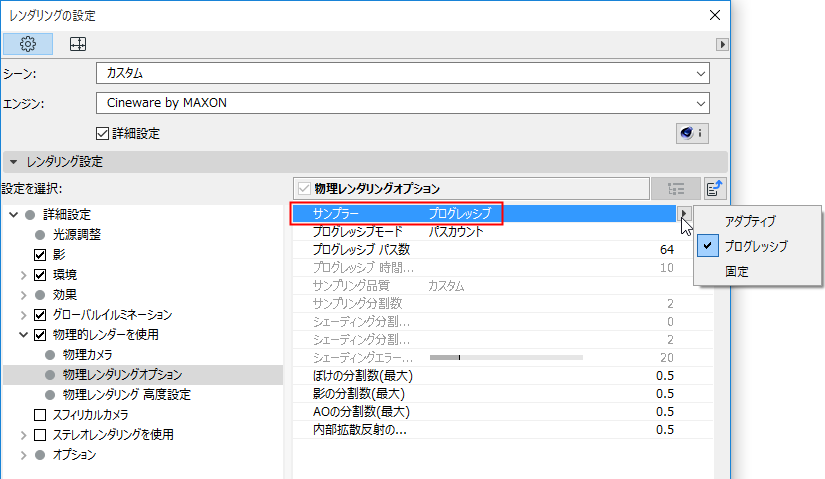Choose プログレッシブ from the sampler menu
The width and height of the screenshot is (825, 479).
[x=756, y=246]
